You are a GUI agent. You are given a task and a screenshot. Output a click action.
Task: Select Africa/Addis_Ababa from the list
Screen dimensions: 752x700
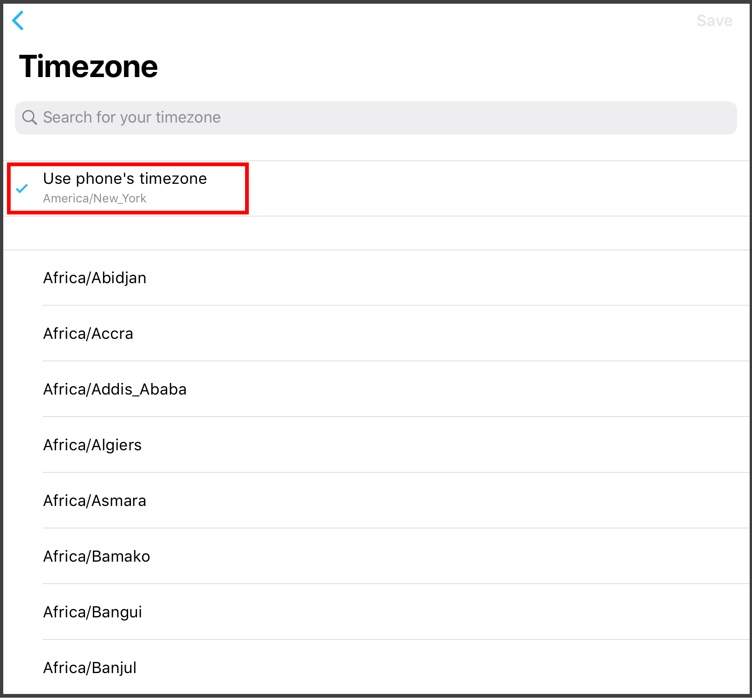[376, 389]
